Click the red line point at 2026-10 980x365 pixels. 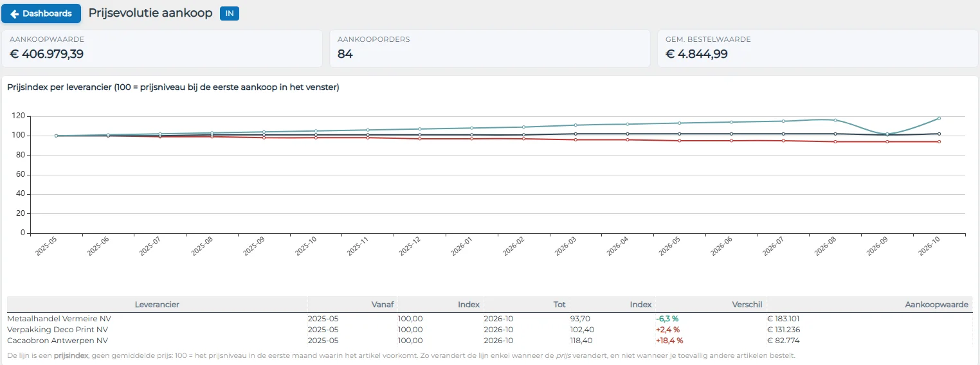point(939,141)
